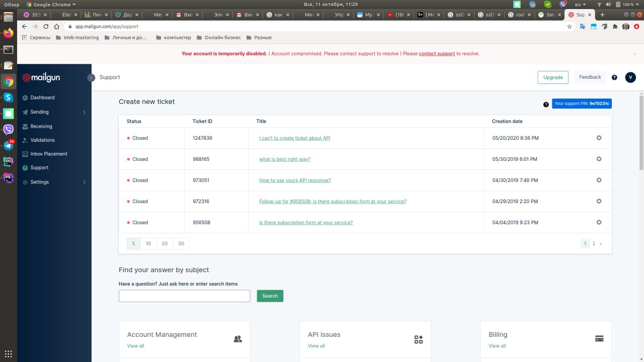The height and width of the screenshot is (362, 644).
Task: Open Skype from the dock
Action: (x=8, y=97)
